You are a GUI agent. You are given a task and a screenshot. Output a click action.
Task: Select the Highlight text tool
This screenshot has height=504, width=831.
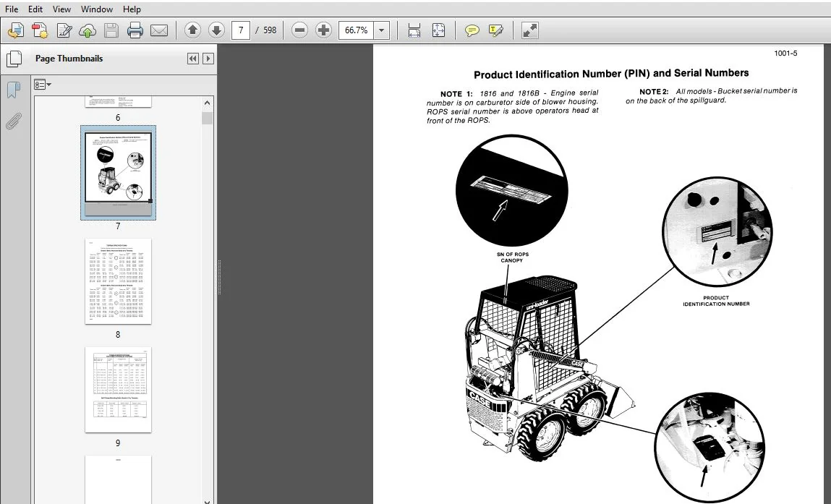496,30
